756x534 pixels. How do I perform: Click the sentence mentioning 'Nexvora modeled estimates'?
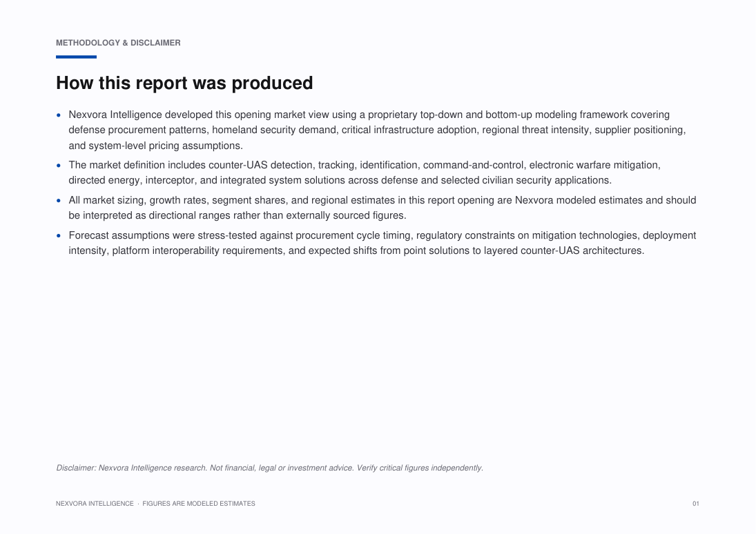(382, 208)
